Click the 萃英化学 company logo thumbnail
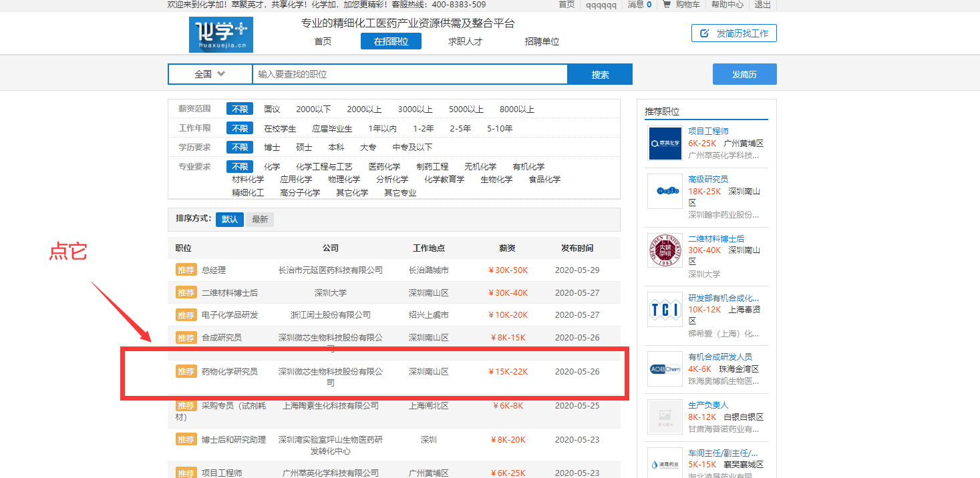 coord(665,143)
